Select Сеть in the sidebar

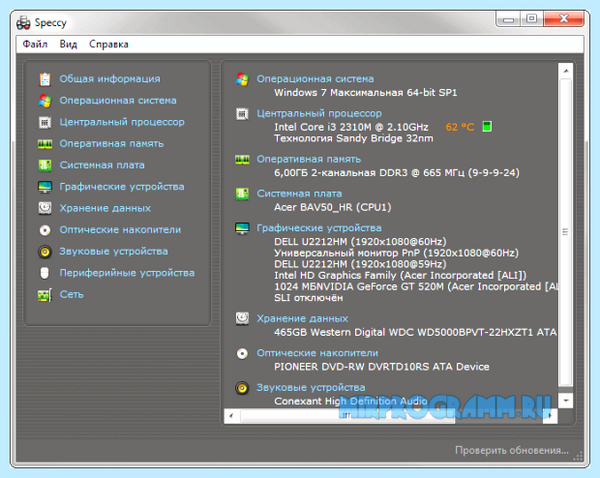tap(72, 295)
